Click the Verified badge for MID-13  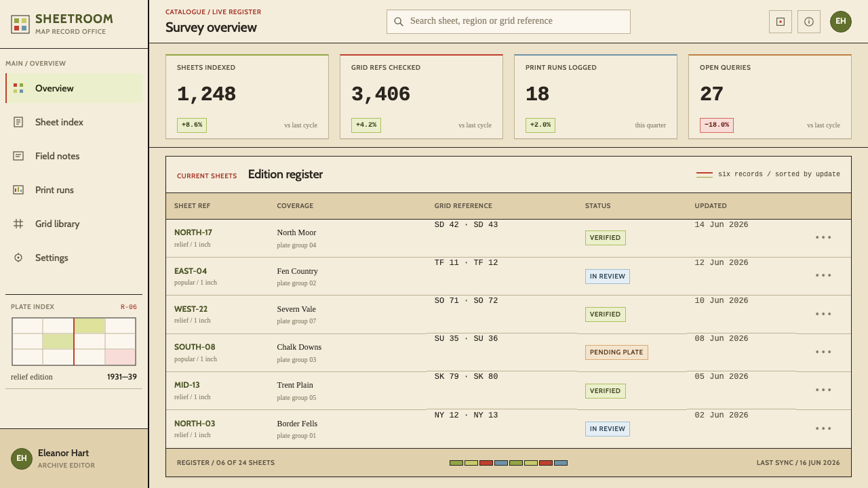[x=606, y=391]
